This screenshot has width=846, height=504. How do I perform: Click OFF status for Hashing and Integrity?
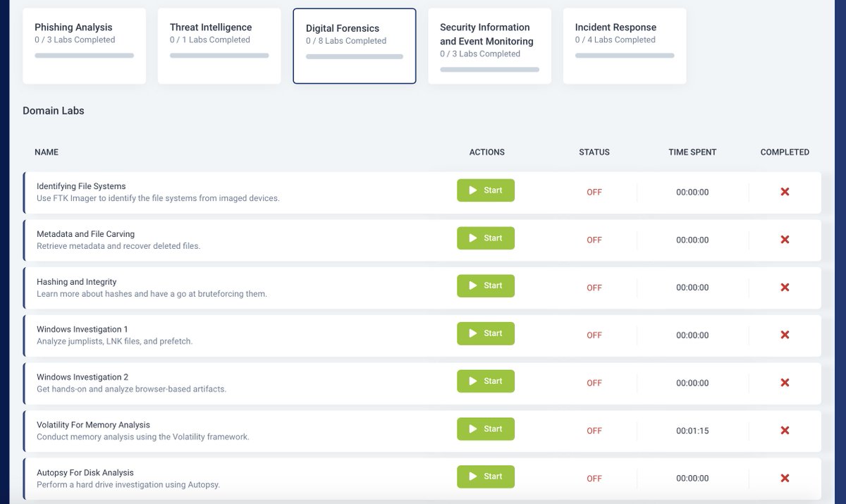click(594, 288)
